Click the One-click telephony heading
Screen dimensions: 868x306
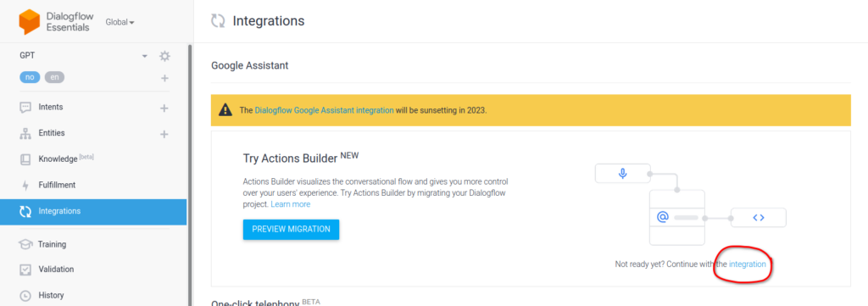(265, 303)
